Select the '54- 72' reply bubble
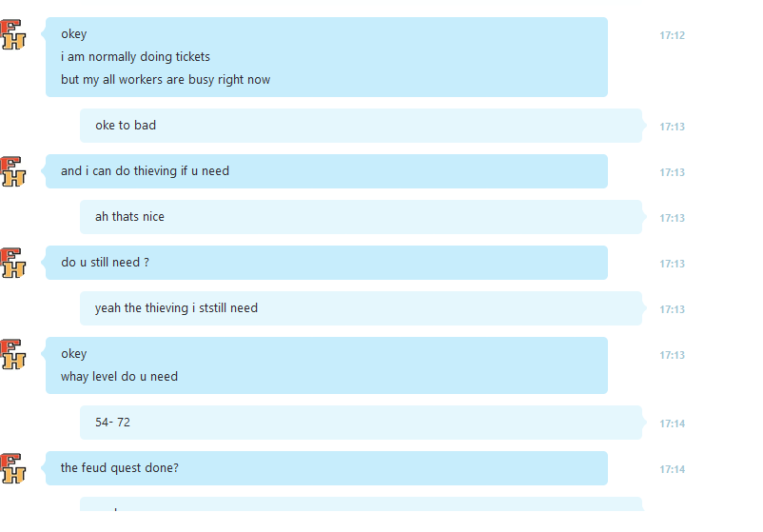The width and height of the screenshot is (763, 532). (362, 423)
